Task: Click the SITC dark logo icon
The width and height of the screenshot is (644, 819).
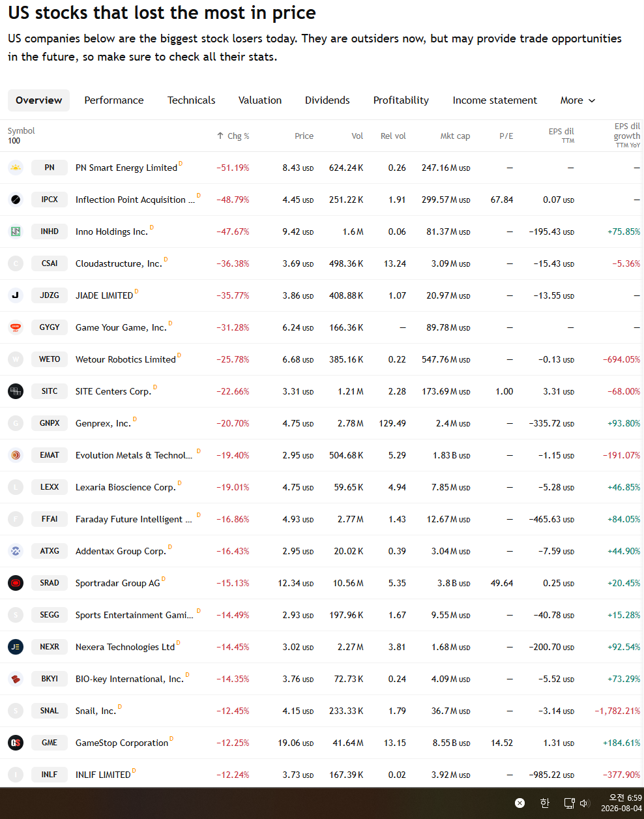Action: pos(16,391)
